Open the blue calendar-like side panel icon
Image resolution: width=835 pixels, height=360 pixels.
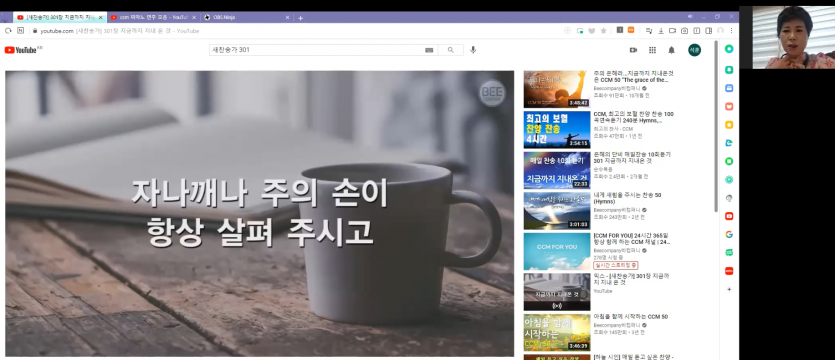click(729, 88)
